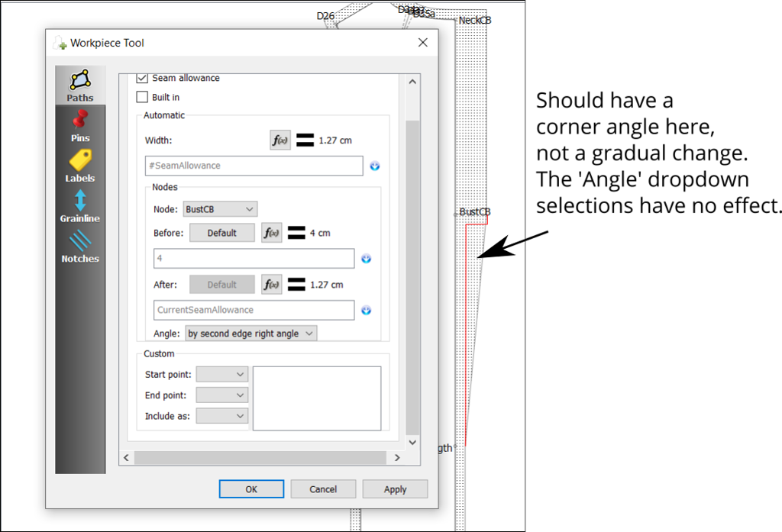Open the Node dropdown showing BustCB
This screenshot has width=782, height=532.
219,208
